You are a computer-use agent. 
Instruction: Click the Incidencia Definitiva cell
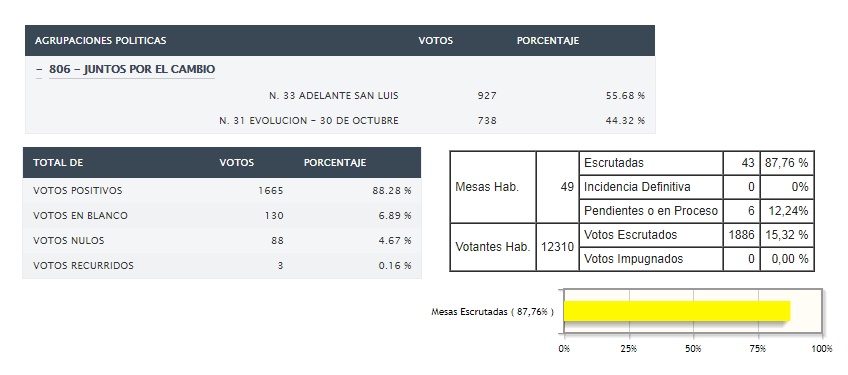pos(651,187)
